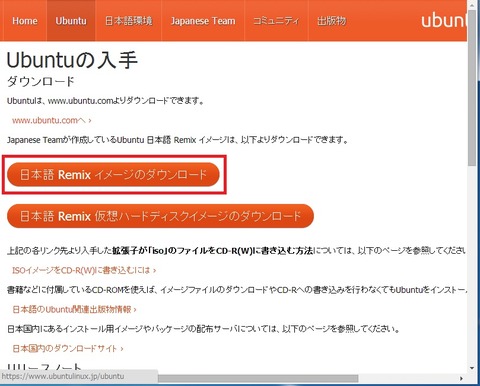Open the Japanese Team navigation tab
The image size is (480, 386).
(203, 21)
